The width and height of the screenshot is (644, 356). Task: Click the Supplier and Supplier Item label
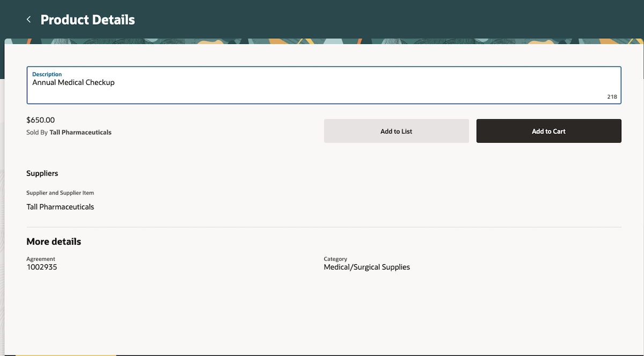click(x=60, y=193)
